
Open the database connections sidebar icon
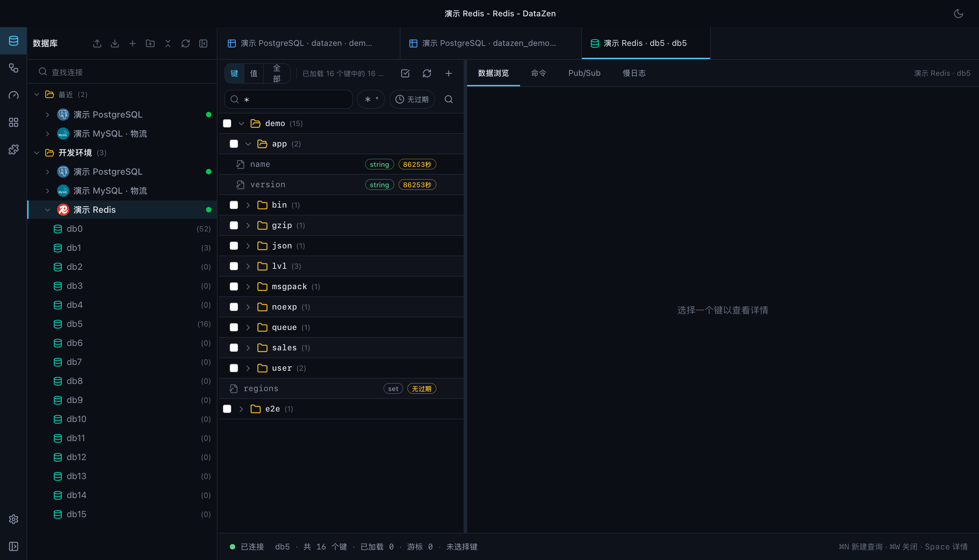pos(14,41)
